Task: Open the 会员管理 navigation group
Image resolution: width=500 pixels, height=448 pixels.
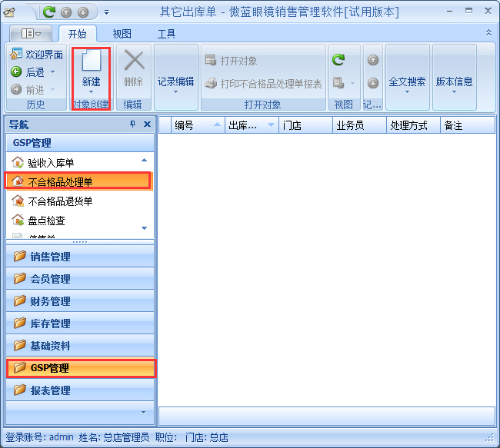Action: 80,279
